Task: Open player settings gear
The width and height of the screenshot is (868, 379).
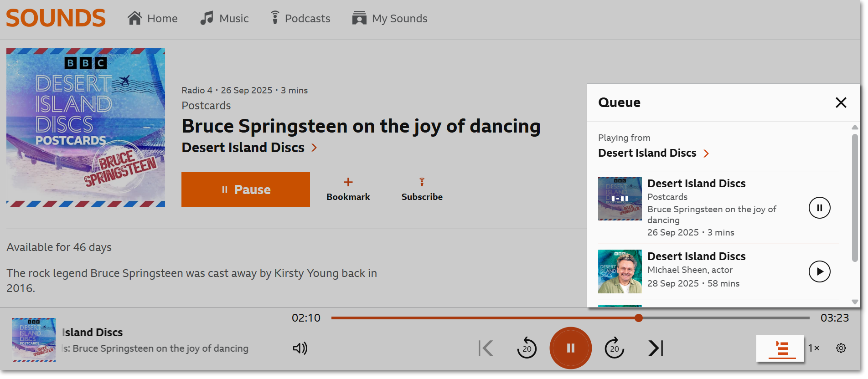Action: click(841, 348)
